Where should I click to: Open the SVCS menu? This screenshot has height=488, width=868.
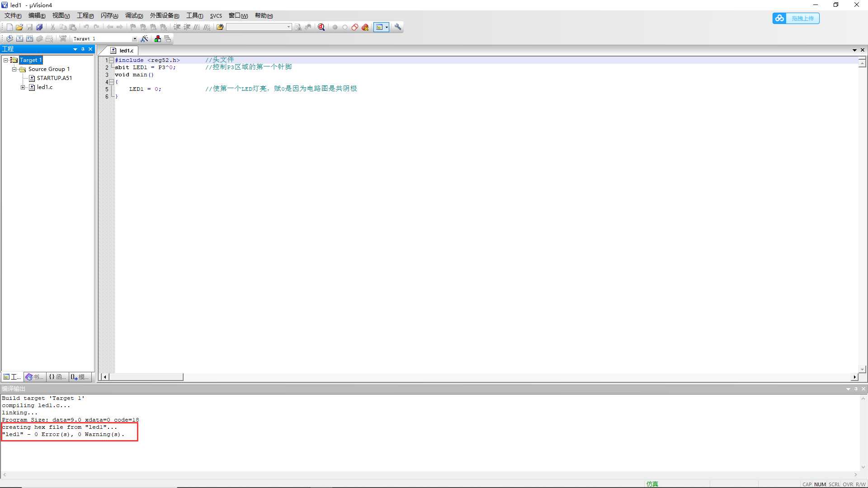[216, 15]
